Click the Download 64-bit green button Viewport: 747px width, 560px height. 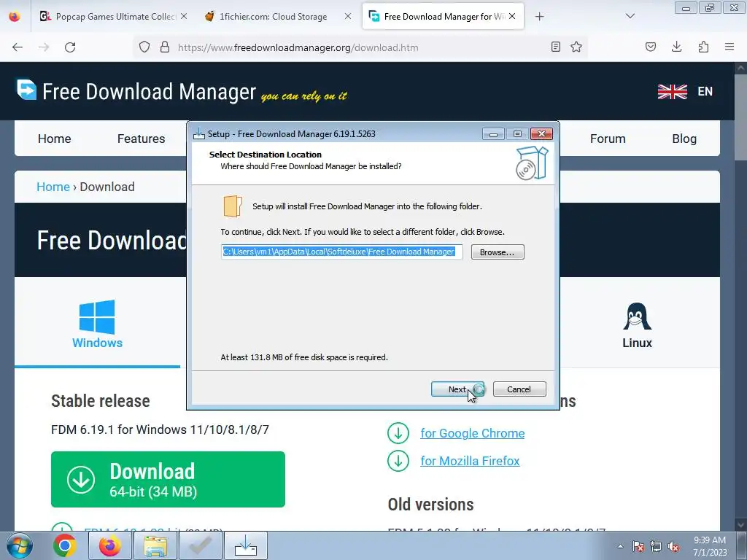pos(168,479)
